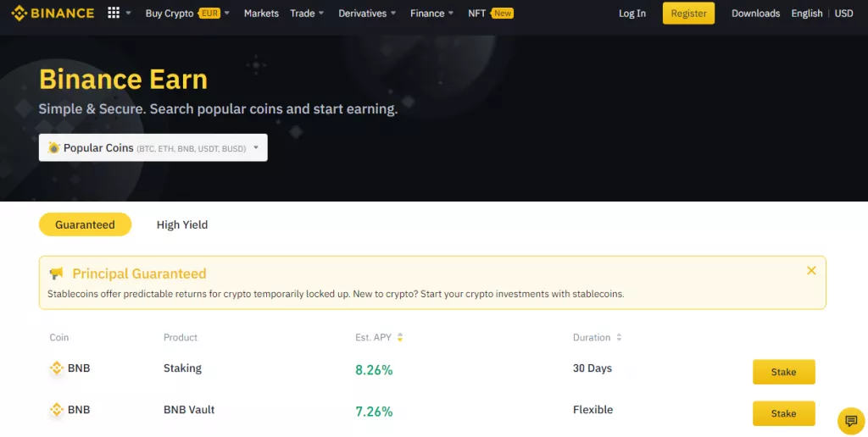The height and width of the screenshot is (437, 868).
Task: Stake BNB for 30 Days
Action: (784, 372)
